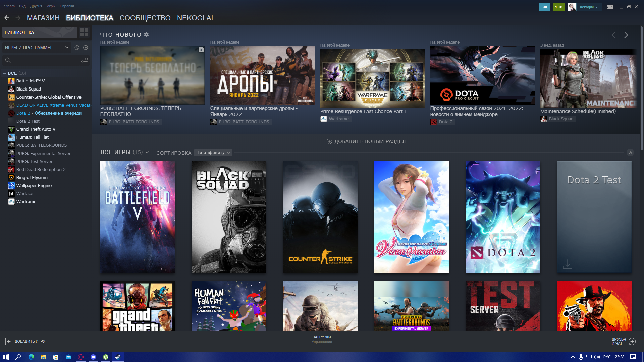This screenshot has width=644, height=362.
Task: Open the Вид menu
Action: coord(22,6)
